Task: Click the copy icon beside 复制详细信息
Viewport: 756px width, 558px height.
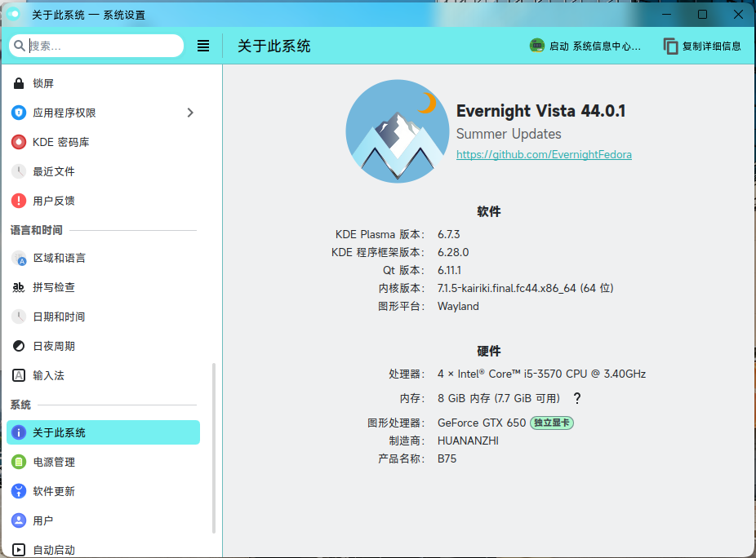Action: tap(670, 46)
